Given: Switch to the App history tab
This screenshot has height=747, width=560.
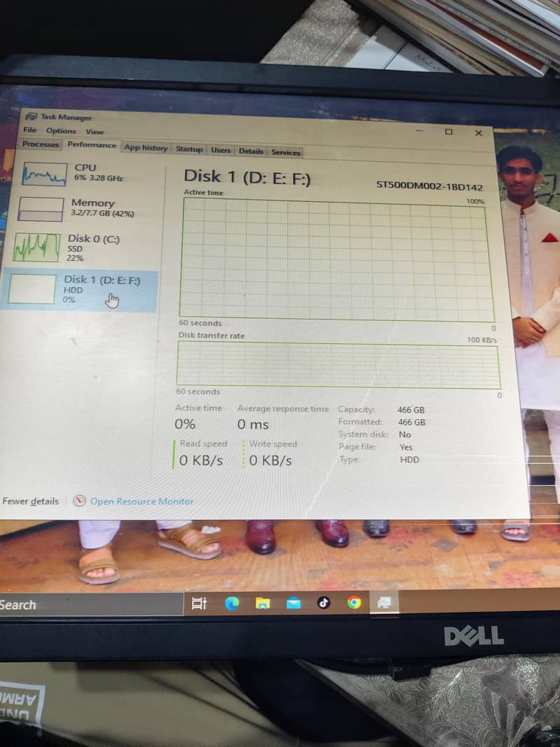Looking at the screenshot, I should click(x=146, y=148).
